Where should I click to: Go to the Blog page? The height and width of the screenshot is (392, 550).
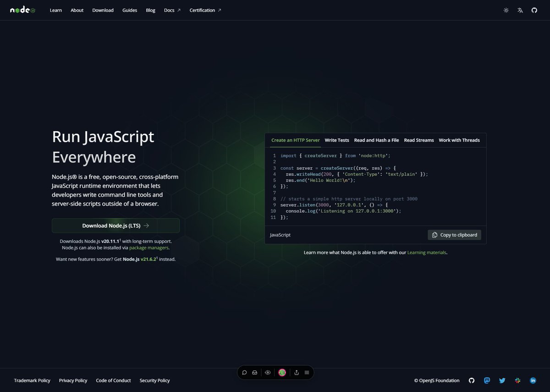point(150,10)
